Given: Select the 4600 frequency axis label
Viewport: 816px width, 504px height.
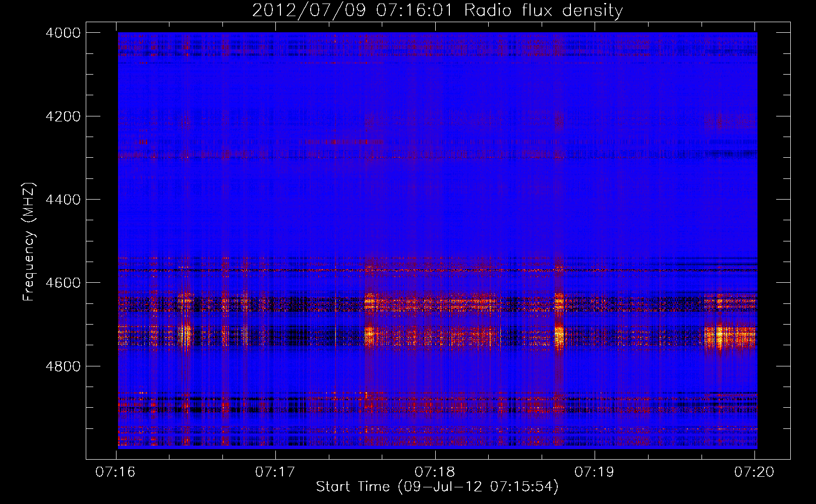Looking at the screenshot, I should tap(63, 283).
